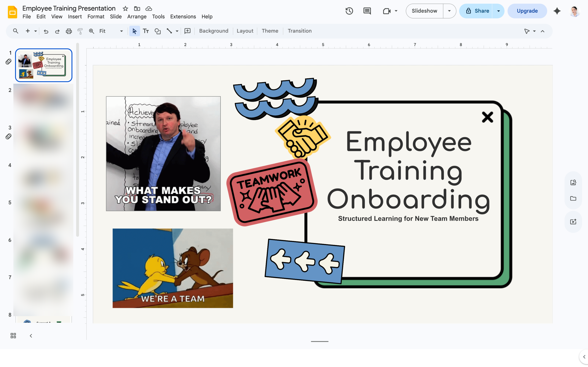Expand the Slideshow options dropdown arrow

tap(449, 11)
